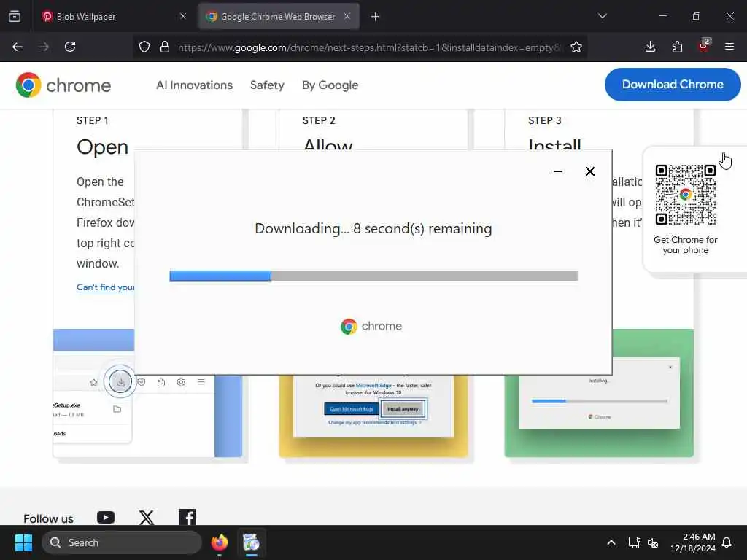The height and width of the screenshot is (560, 747).
Task: Close the Google Chrome Web Browser tab
Action: [x=347, y=16]
